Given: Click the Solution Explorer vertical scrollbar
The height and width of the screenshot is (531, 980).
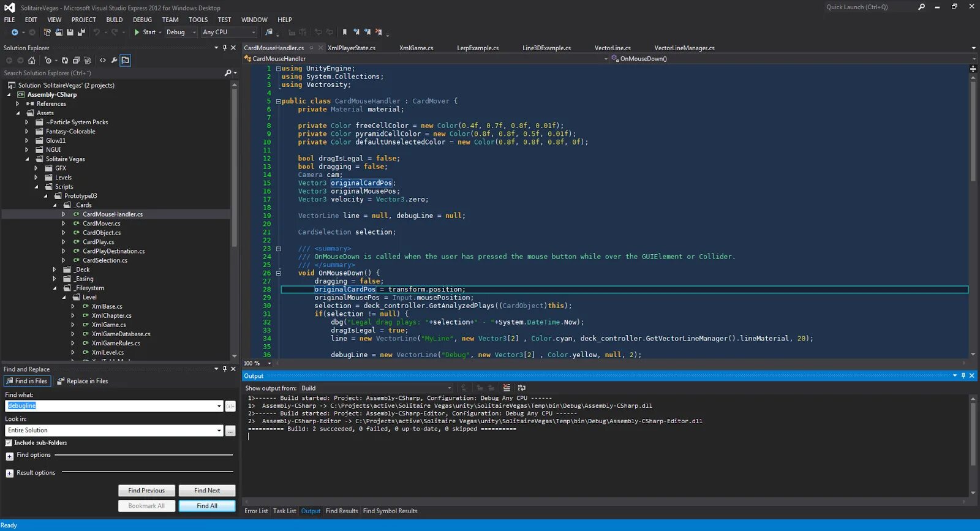Looking at the screenshot, I should pyautogui.click(x=234, y=168).
